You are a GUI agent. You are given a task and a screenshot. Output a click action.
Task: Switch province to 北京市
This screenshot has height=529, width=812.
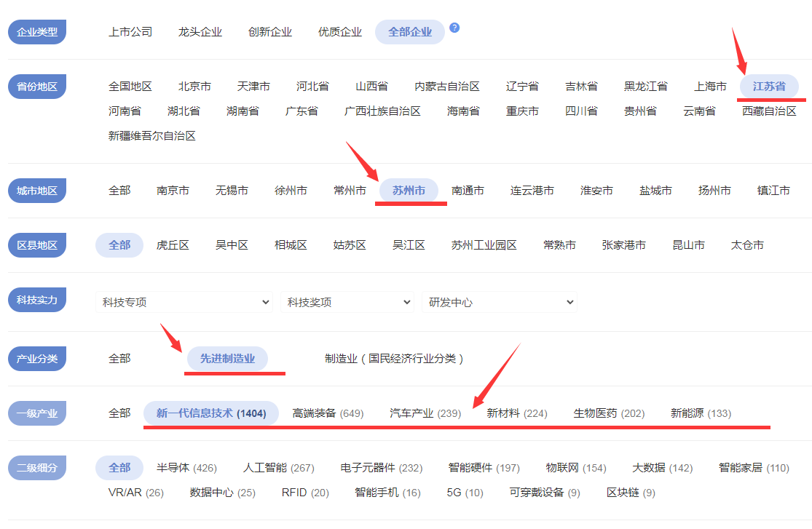coord(194,87)
